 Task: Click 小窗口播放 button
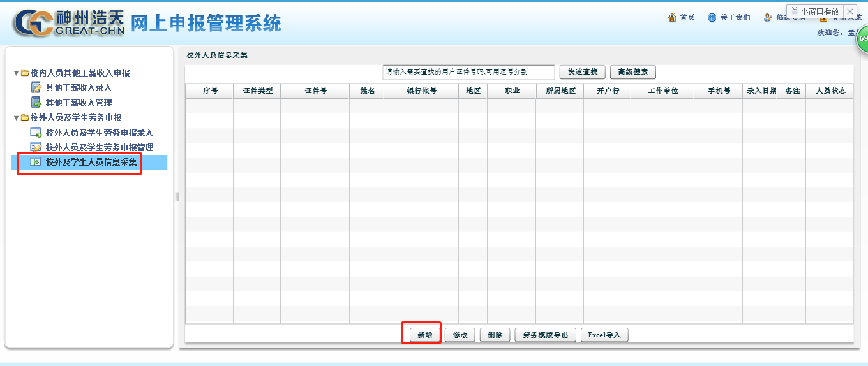pos(814,11)
